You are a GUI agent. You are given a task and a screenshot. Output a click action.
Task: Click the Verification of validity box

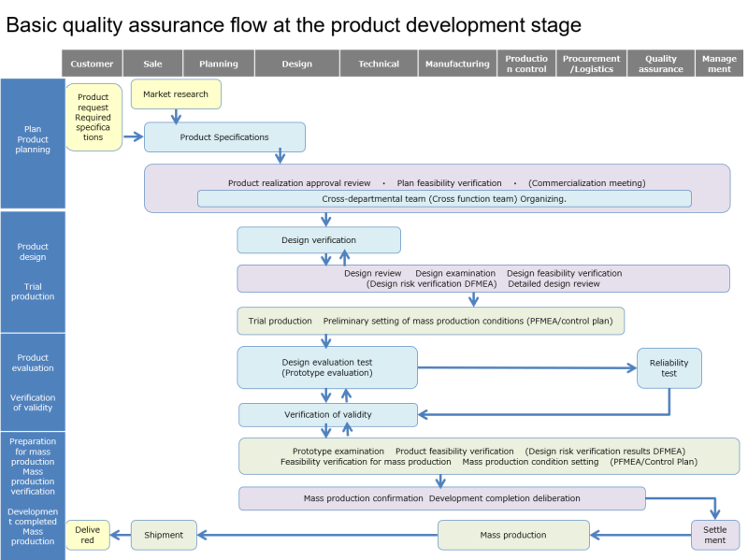pyautogui.click(x=327, y=414)
